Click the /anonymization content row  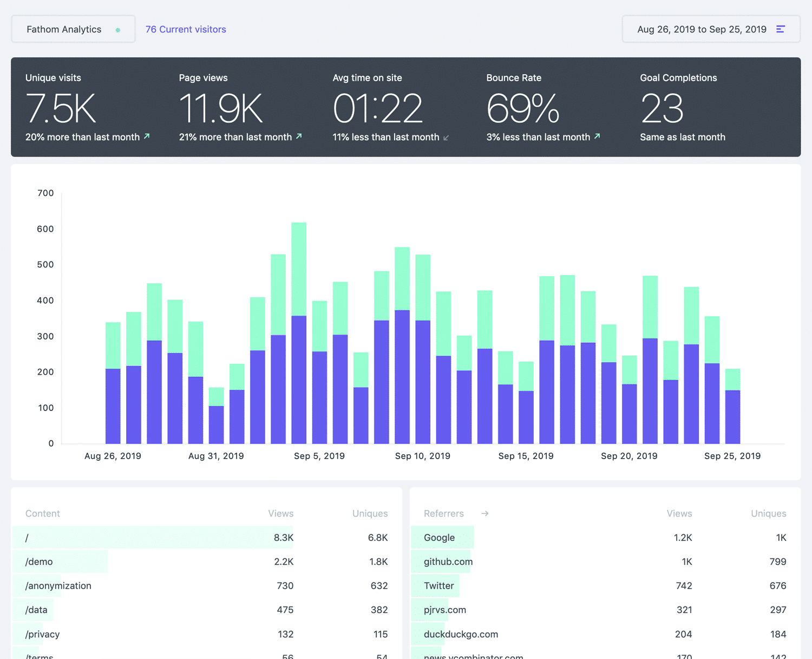tap(58, 585)
